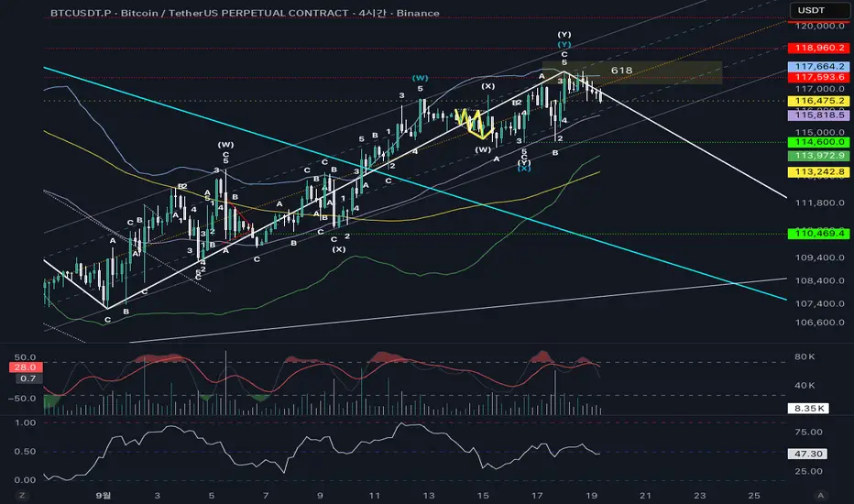
Task: Select the red 28.0 oscillator value
Action: (26, 367)
